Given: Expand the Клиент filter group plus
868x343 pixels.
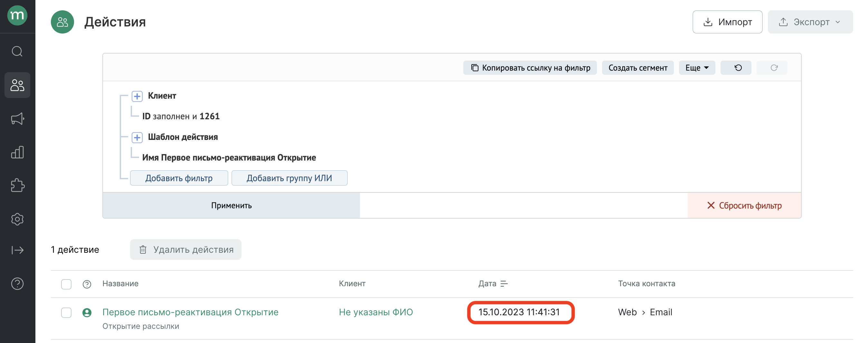Looking at the screenshot, I should (x=137, y=96).
